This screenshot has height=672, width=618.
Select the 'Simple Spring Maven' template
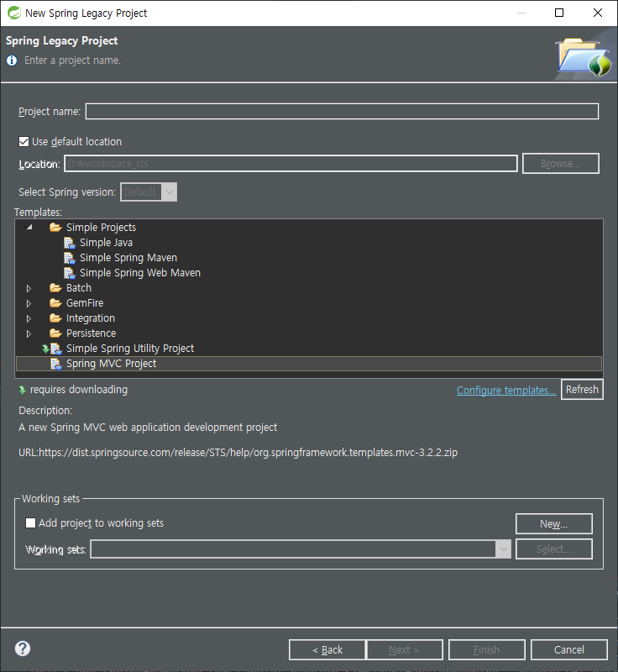pos(128,258)
